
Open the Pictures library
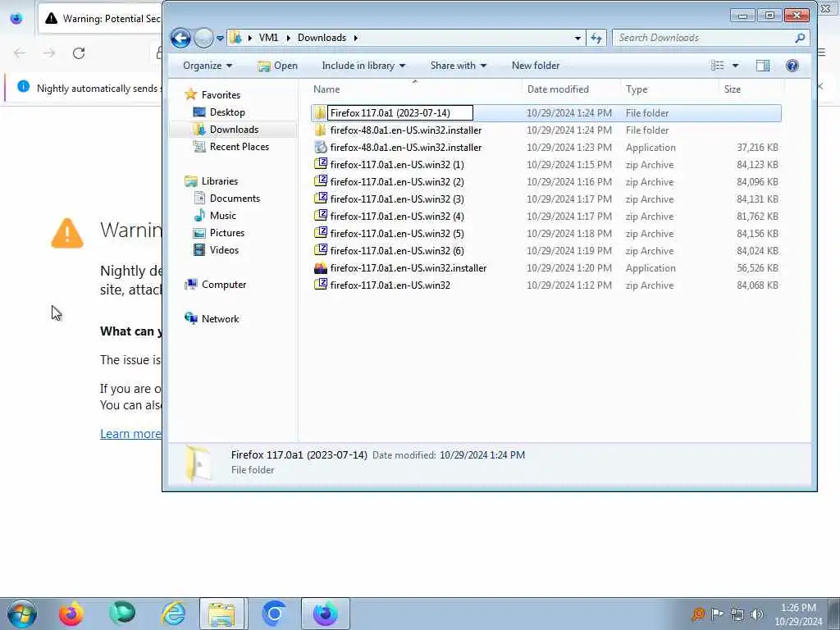tap(219, 232)
